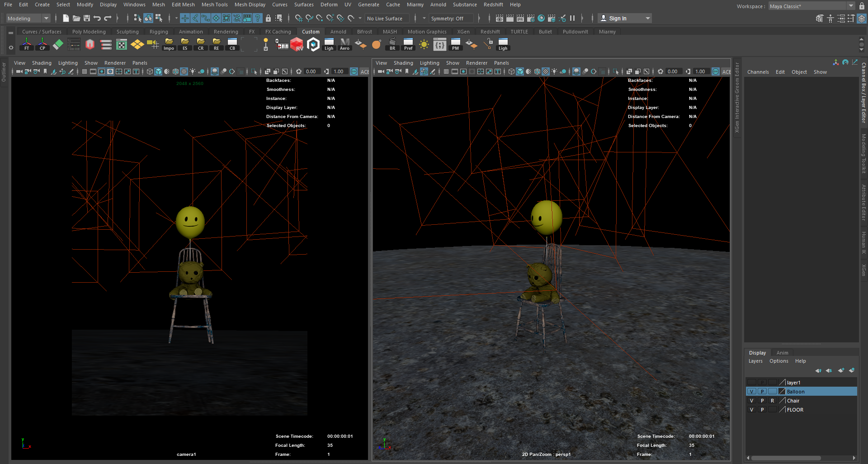This screenshot has width=868, height=464.
Task: Move selected layer up icon
Action: click(x=818, y=370)
